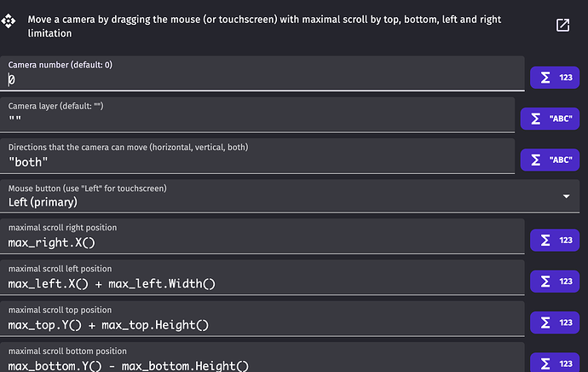Click into the Camera layer text field

260,119
